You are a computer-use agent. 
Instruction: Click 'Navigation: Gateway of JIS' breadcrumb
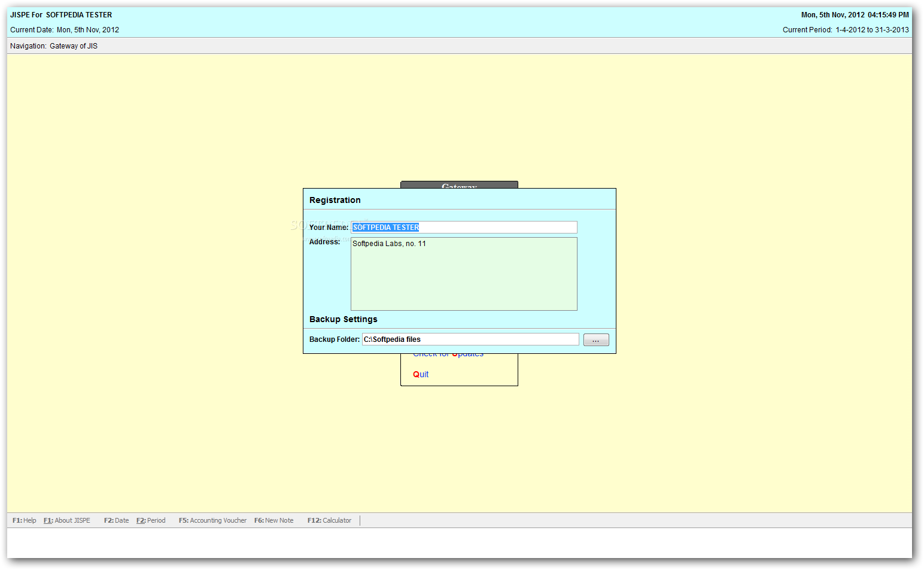(54, 46)
